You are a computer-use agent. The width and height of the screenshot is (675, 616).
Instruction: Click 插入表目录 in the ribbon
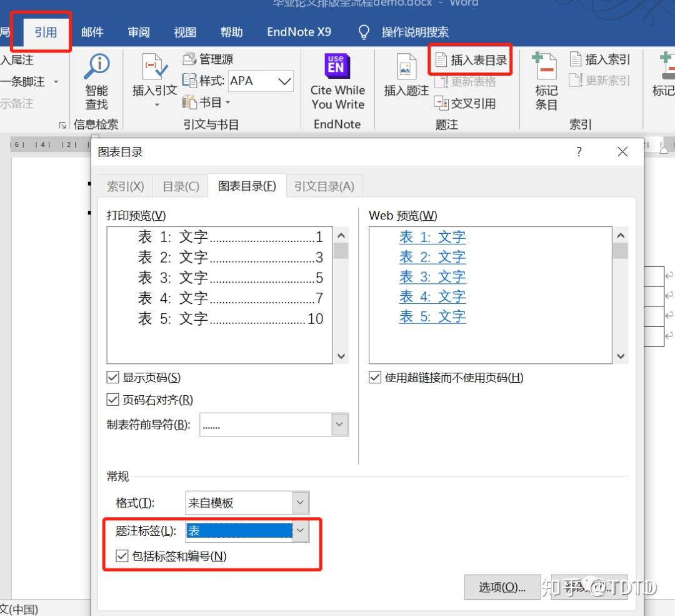pyautogui.click(x=471, y=60)
